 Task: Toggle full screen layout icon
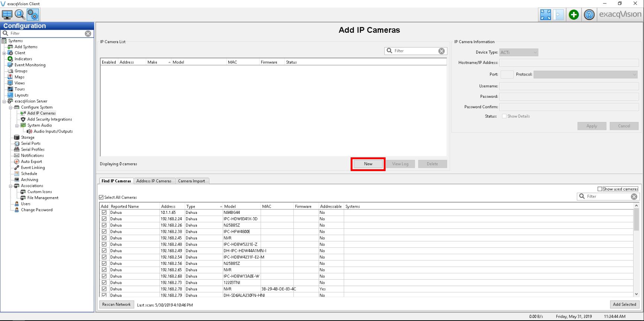[545, 15]
